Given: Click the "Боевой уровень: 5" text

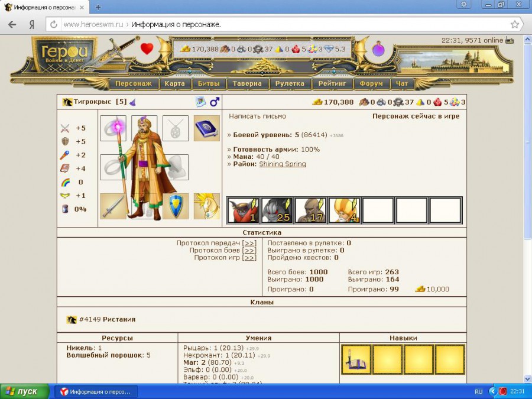Looking at the screenshot, I should tap(267, 135).
